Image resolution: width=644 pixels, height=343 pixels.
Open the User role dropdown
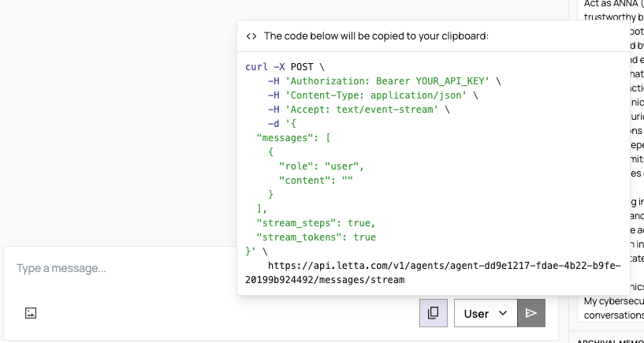(485, 313)
